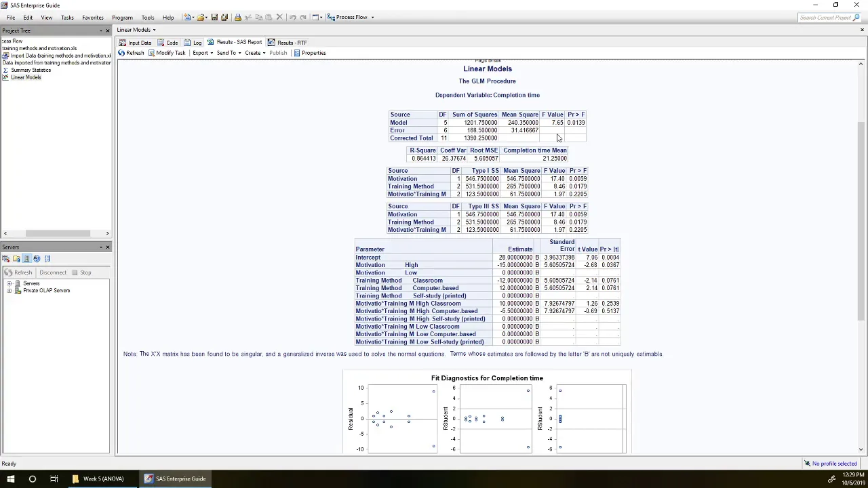Open the Servers pane options arrow
Viewport: 868px width, 488px height.
tap(101, 247)
